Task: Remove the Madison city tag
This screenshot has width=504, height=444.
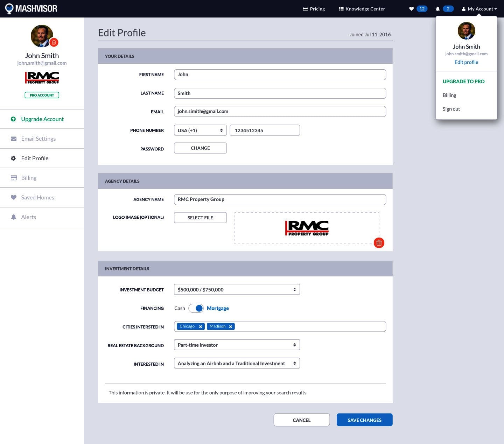Action: [x=231, y=326]
